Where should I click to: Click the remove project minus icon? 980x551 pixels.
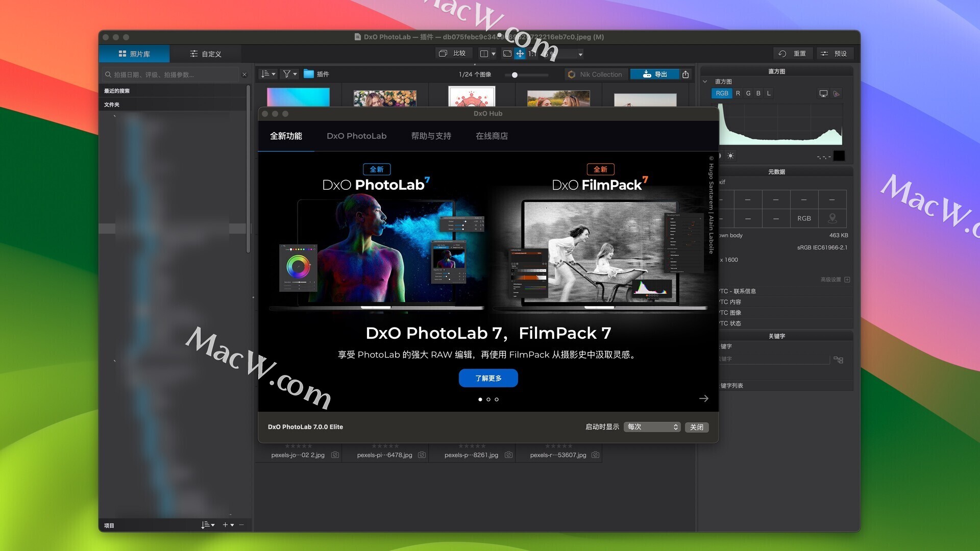[x=241, y=525]
